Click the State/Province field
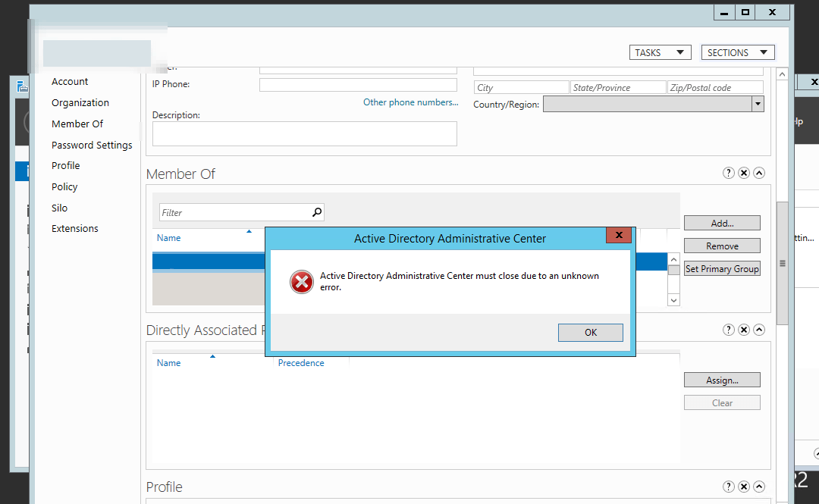 click(618, 88)
